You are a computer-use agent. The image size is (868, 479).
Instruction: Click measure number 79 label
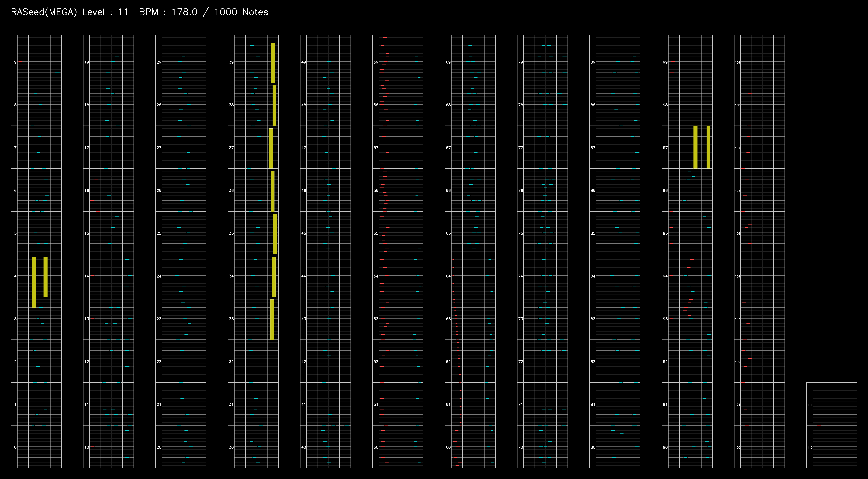tap(521, 62)
